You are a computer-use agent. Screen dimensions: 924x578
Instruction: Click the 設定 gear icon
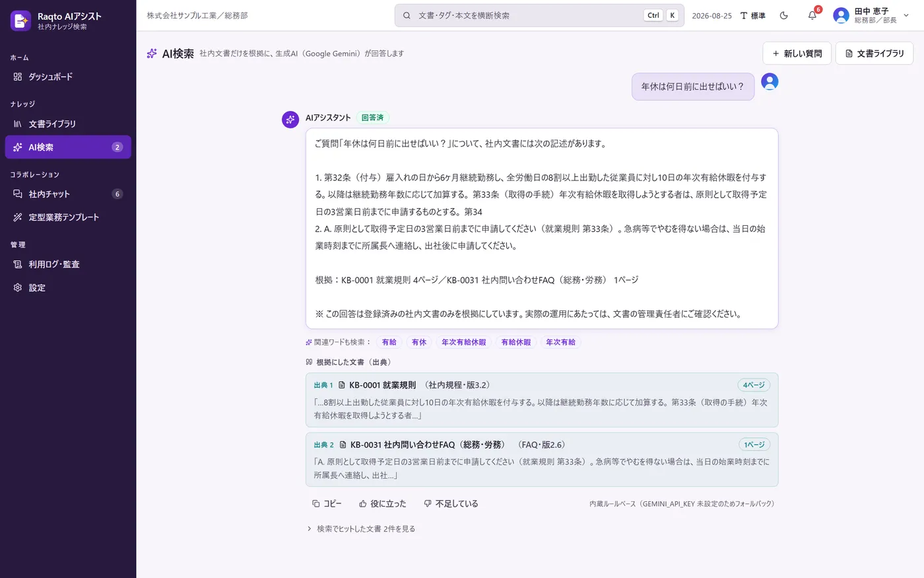click(18, 288)
